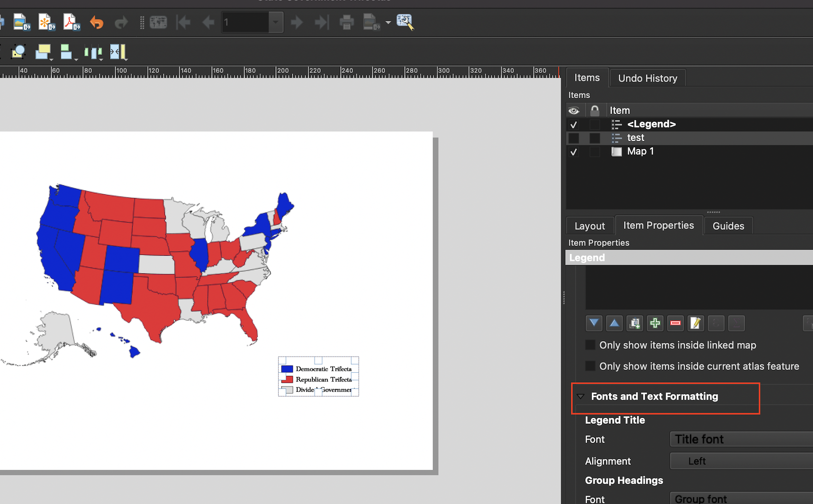The height and width of the screenshot is (504, 813).
Task: Click the Export as SVG icon
Action: click(x=46, y=22)
